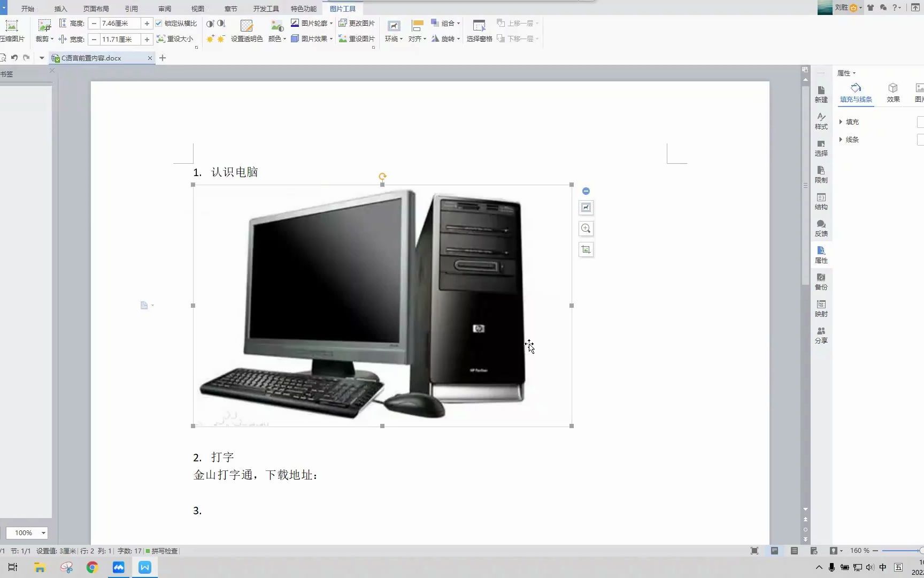
Task: Switch to web layout view in status bar
Action: (x=814, y=551)
